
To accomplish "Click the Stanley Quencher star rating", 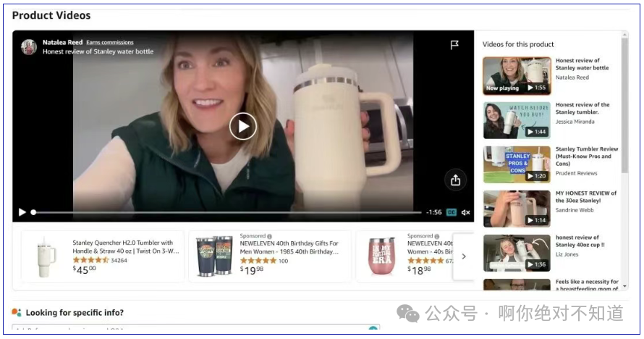I will 90,260.
